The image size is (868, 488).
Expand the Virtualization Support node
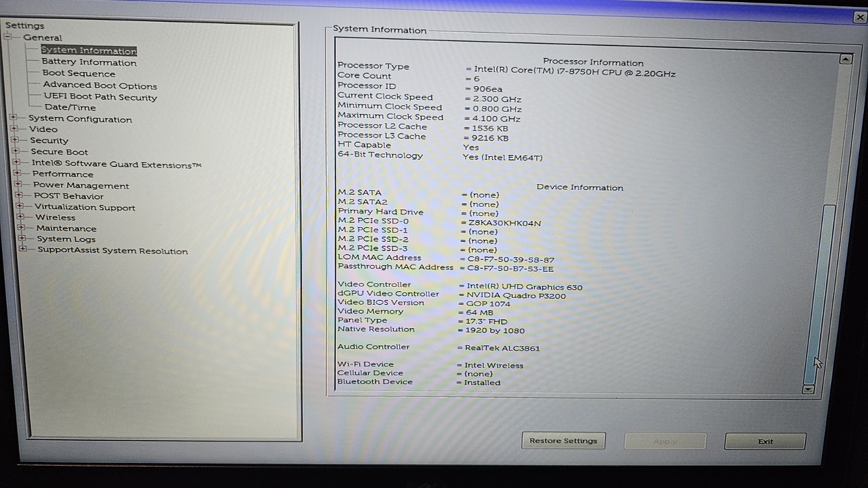point(20,206)
